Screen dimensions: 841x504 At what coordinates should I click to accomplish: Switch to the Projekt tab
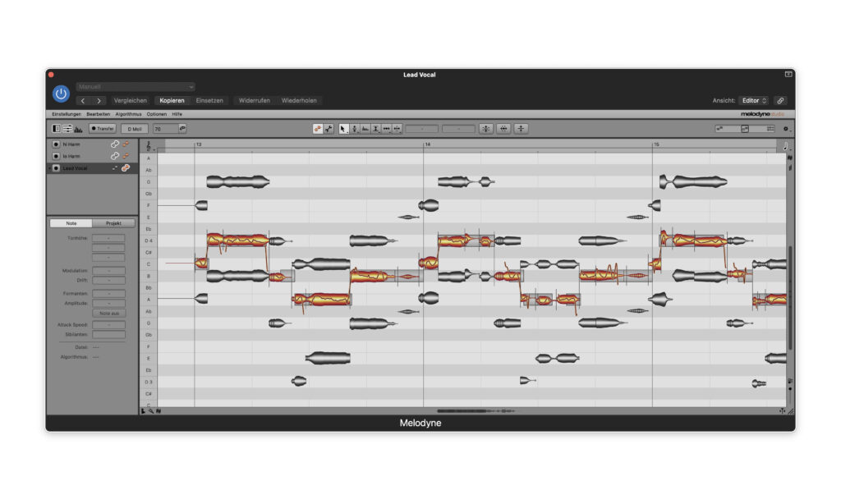click(113, 223)
